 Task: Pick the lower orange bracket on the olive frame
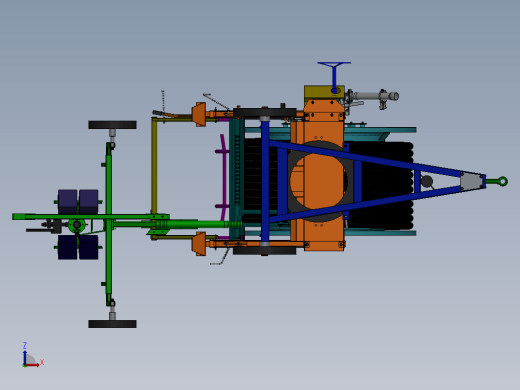199,244
